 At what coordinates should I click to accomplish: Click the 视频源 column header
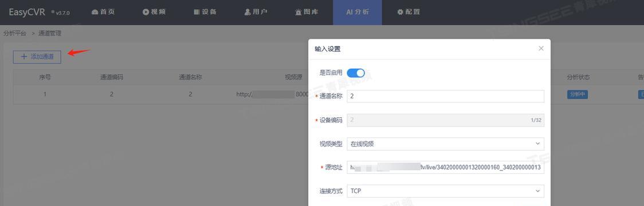pos(294,77)
